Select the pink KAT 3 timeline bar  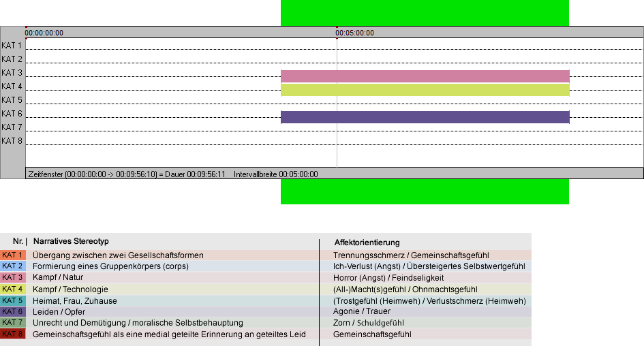click(x=425, y=76)
